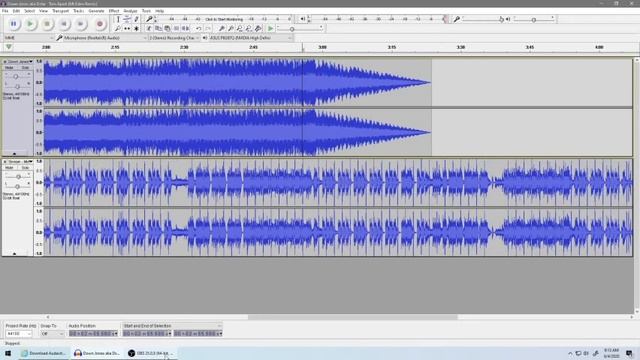Click the Trim audio icon
This screenshot has width=640, height=360.
tap(176, 29)
